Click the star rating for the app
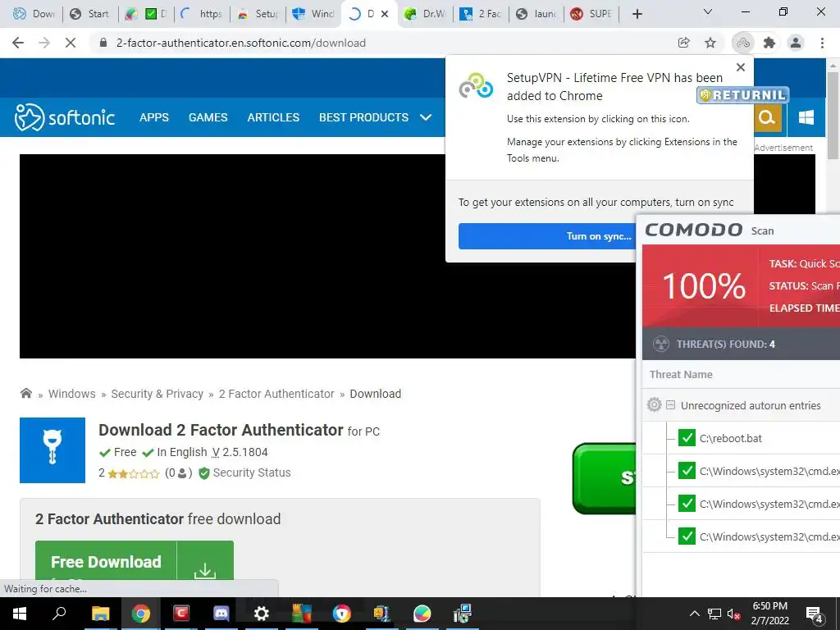The width and height of the screenshot is (840, 630). tap(134, 473)
